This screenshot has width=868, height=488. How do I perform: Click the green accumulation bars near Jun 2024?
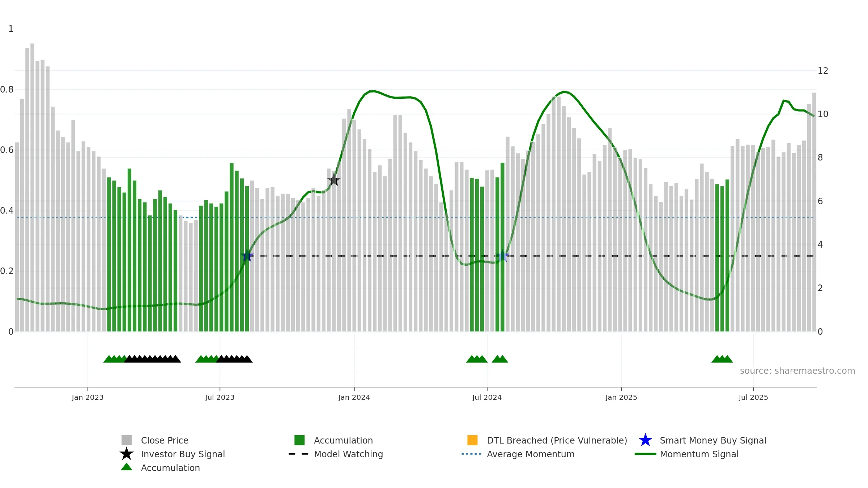coord(477,255)
